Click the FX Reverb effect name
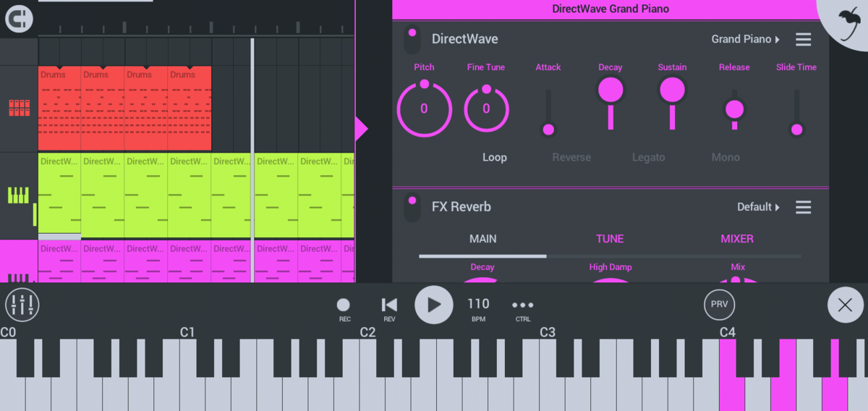The image size is (868, 411). point(461,207)
